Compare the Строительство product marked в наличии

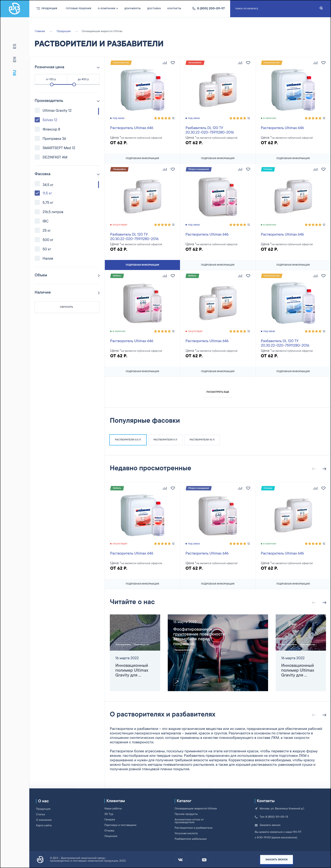(315, 63)
